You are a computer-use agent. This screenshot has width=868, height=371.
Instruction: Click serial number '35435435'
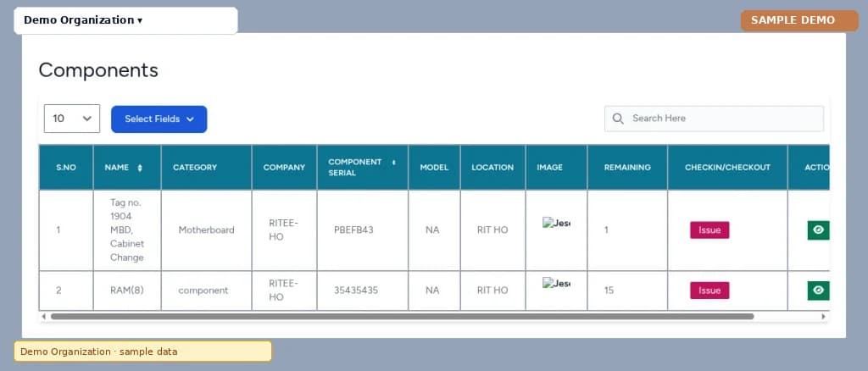[356, 291]
